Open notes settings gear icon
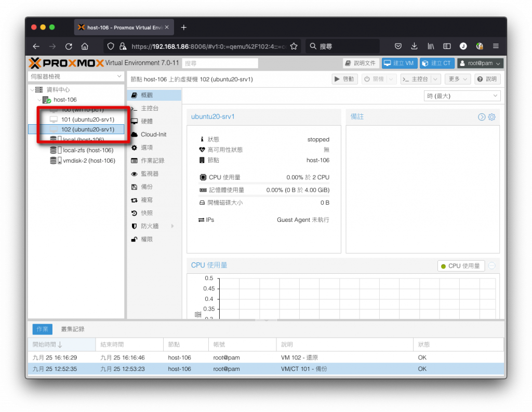 click(x=491, y=117)
